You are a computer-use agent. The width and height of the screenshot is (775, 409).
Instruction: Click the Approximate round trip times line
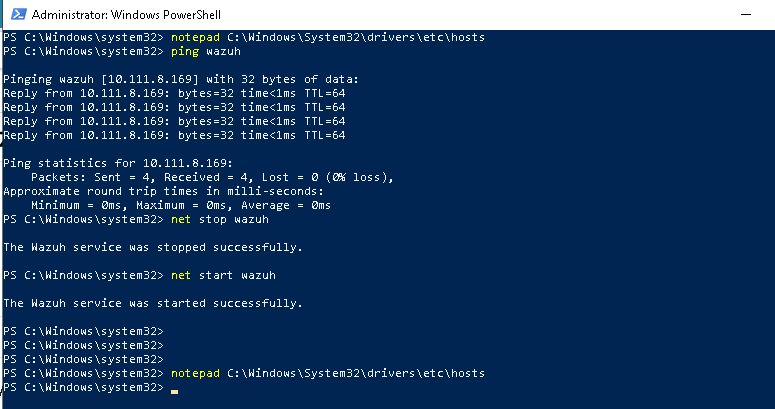(x=163, y=191)
